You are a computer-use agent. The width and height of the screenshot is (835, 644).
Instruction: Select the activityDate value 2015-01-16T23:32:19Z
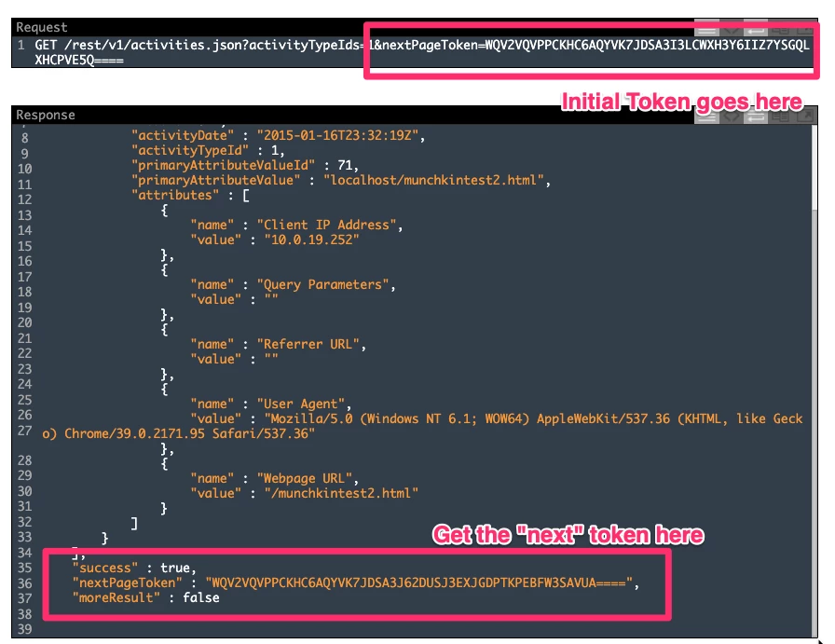338,135
